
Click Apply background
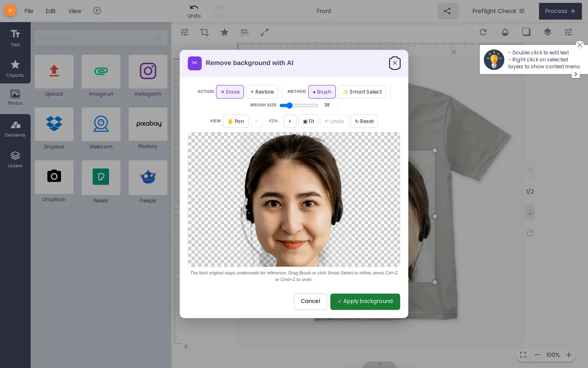point(365,301)
